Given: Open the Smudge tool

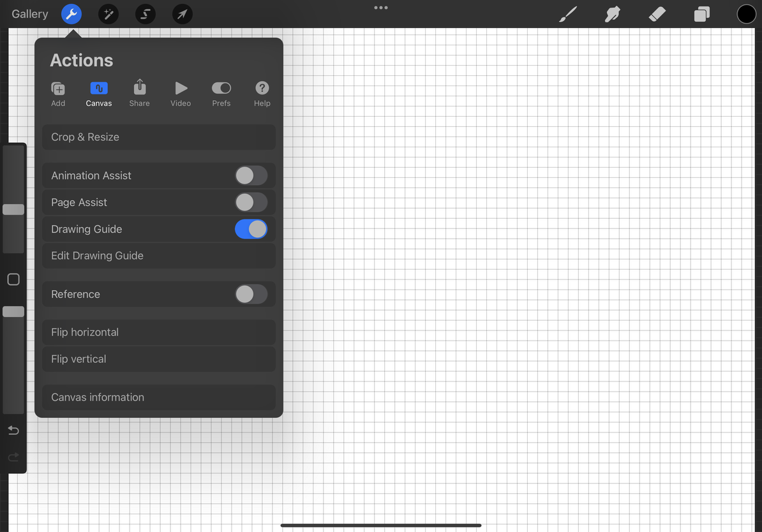Looking at the screenshot, I should point(612,13).
